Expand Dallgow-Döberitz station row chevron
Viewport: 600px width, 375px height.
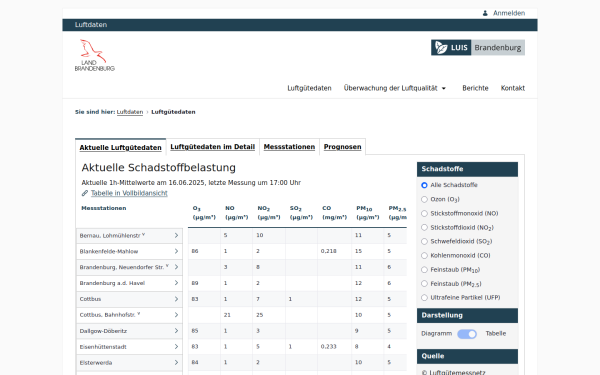point(176,331)
